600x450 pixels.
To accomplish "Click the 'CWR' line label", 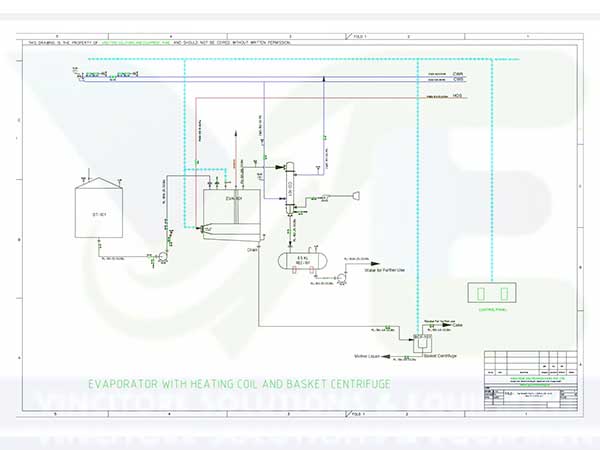I will coord(458,74).
